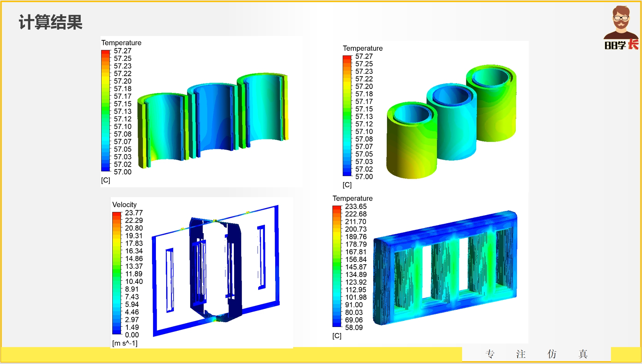
Task: Click the "专" character in the footer
Action: click(x=490, y=354)
